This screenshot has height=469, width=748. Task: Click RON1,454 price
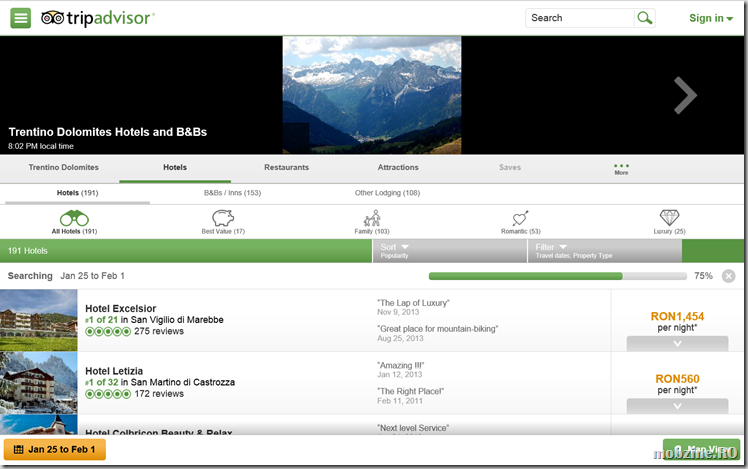677,316
